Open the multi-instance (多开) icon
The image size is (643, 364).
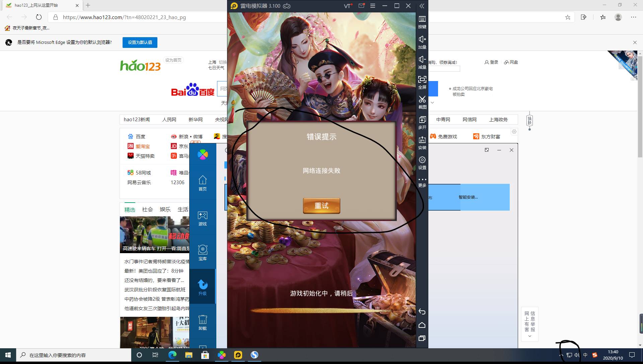422,122
